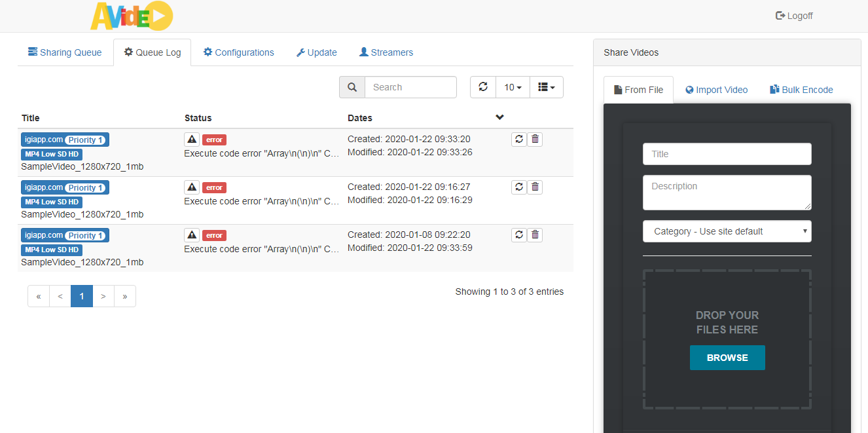Click the warning triangle on the first error row
The image size is (868, 433).
coord(191,139)
